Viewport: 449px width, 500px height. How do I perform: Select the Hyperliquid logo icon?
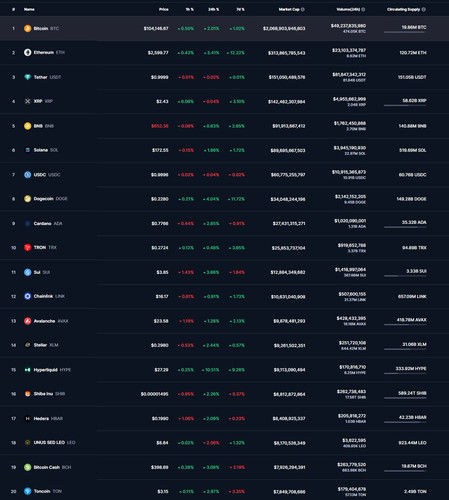pyautogui.click(x=28, y=370)
